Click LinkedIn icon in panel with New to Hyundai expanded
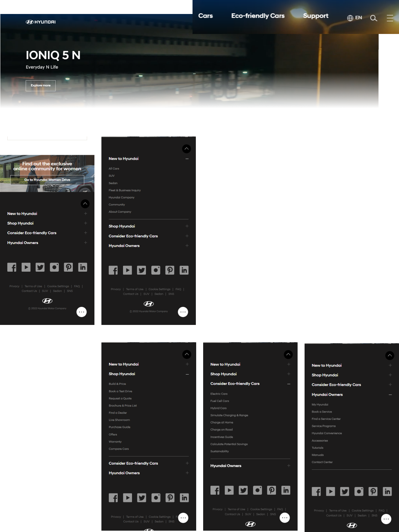Screen dimensions: 399x532 tap(184, 270)
